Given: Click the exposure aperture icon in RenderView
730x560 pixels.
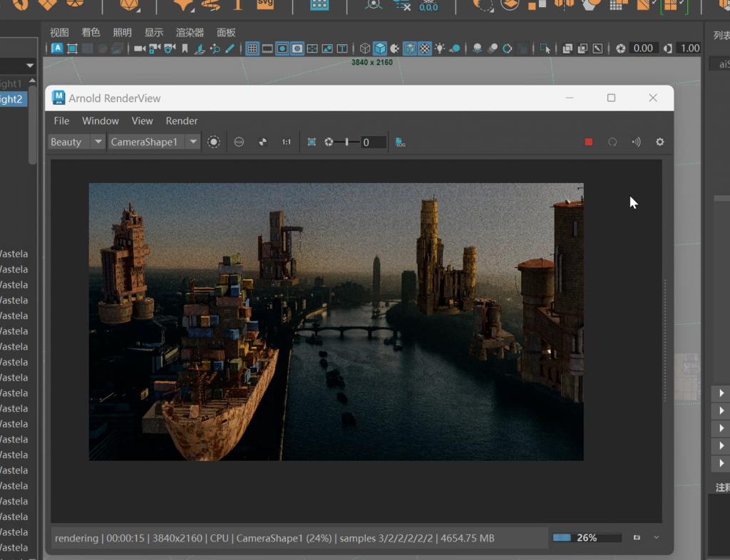Looking at the screenshot, I should pos(329,142).
